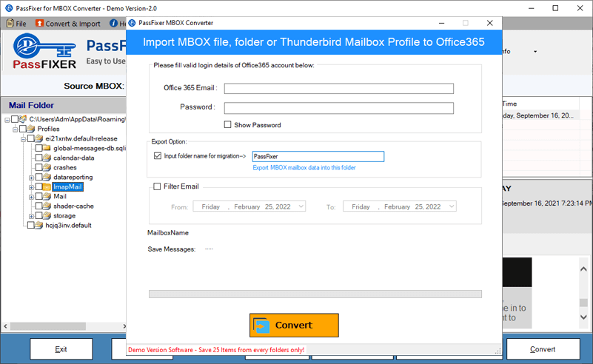Check the Profiles folder checkbox
This screenshot has height=364, width=593.
click(23, 129)
